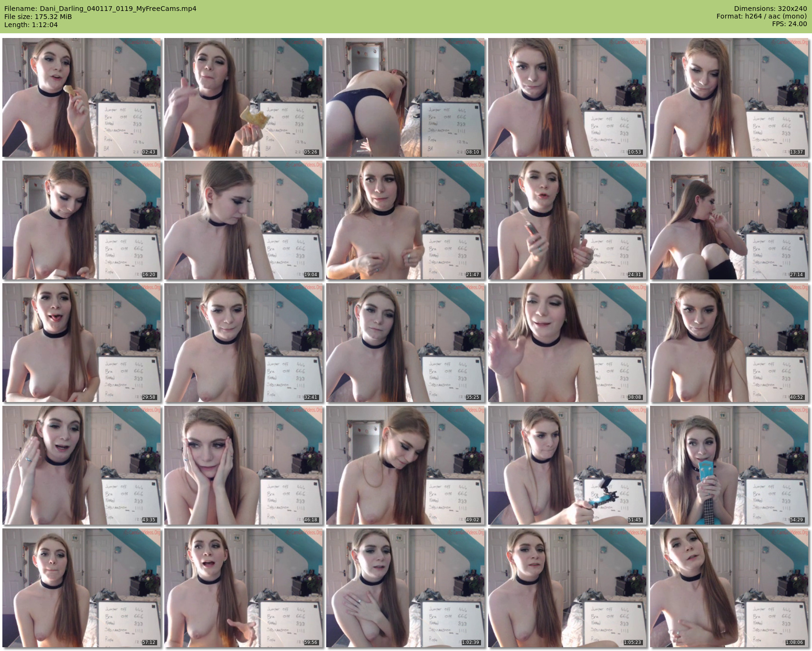Click the frame at 24:31
Image resolution: width=812 pixels, height=651 pixels.
pos(567,220)
